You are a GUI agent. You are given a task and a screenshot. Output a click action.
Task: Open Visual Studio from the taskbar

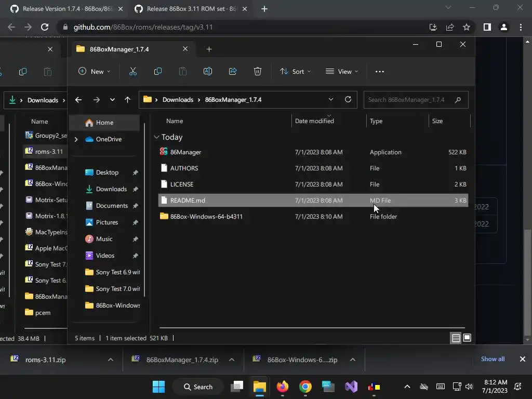(x=351, y=387)
